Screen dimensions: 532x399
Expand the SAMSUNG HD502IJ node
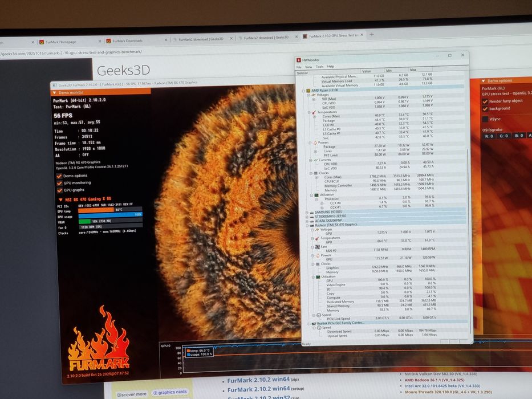coord(307,213)
